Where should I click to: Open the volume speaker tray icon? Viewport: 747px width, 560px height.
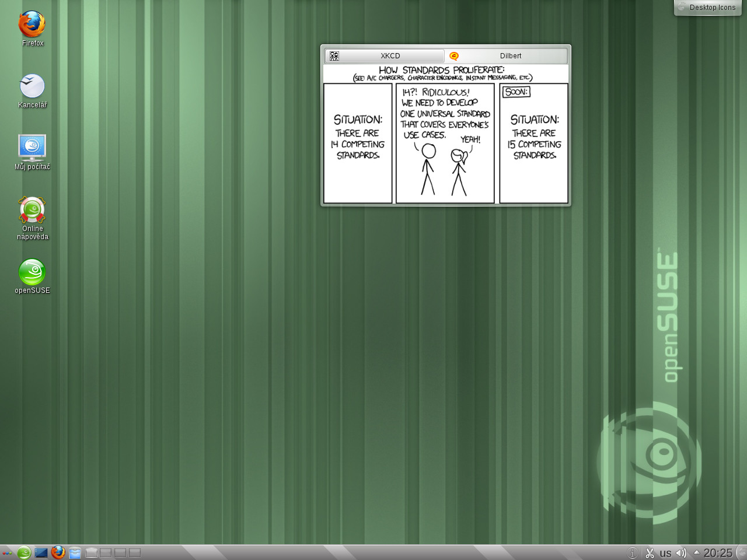pos(681,553)
